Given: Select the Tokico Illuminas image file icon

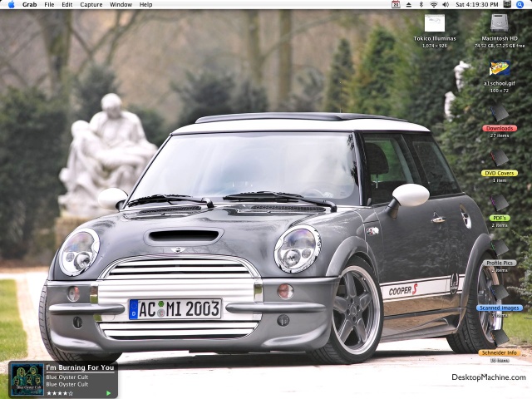Looking at the screenshot, I should pyautogui.click(x=435, y=23).
